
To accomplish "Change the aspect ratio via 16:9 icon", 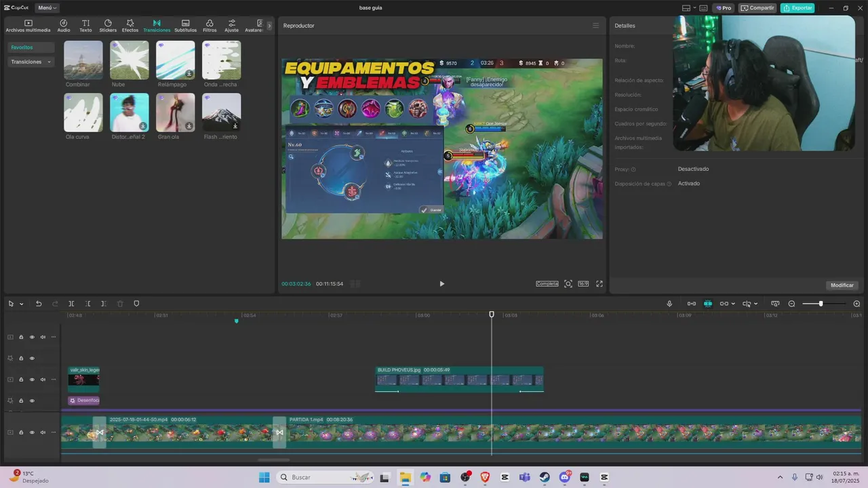I will click(x=583, y=284).
